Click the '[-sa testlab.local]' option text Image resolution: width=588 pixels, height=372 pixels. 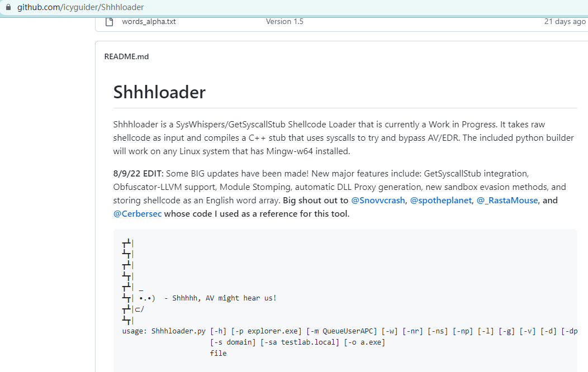[300, 342]
